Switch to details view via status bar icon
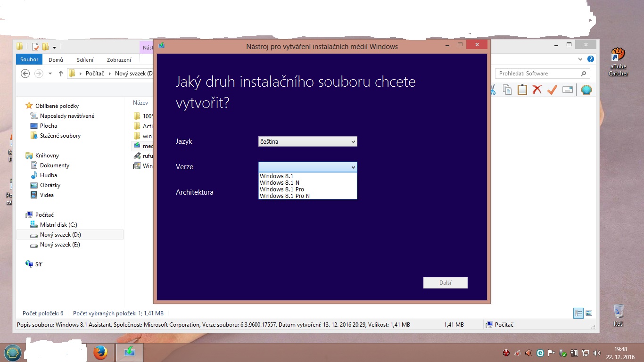Image resolution: width=644 pixels, height=362 pixels. tap(578, 313)
